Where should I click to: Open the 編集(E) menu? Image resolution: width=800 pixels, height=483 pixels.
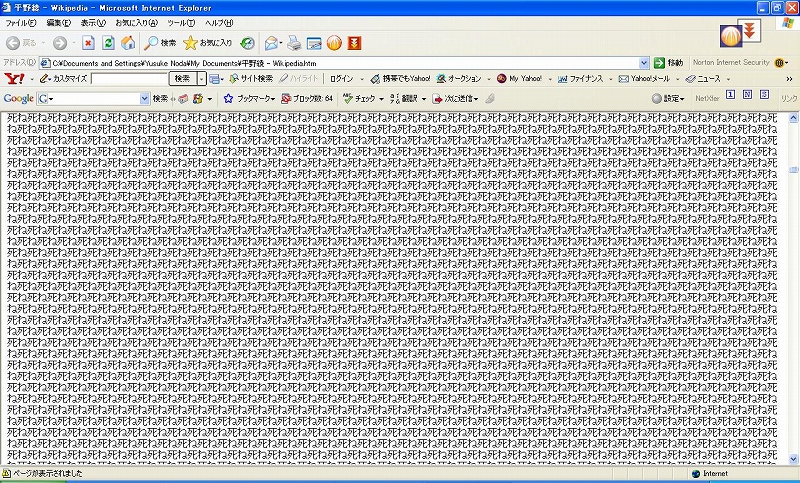coord(59,23)
